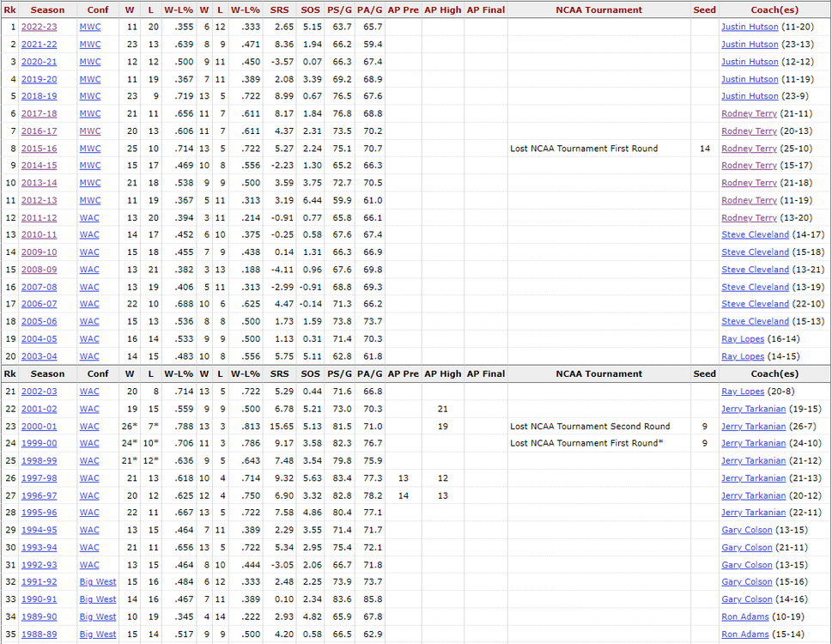This screenshot has width=832, height=644.
Task: Sort by PS/G in top header row
Action: [339, 10]
